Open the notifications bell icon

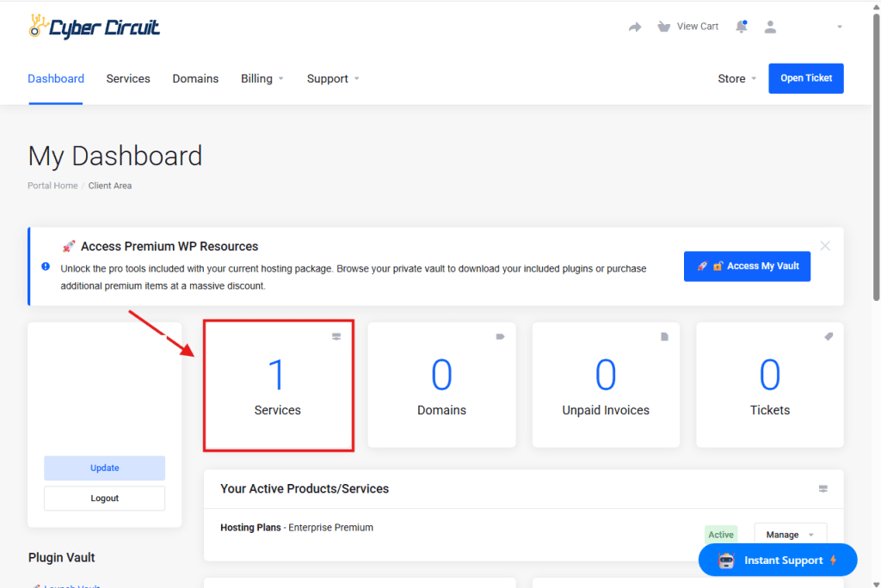(x=741, y=28)
